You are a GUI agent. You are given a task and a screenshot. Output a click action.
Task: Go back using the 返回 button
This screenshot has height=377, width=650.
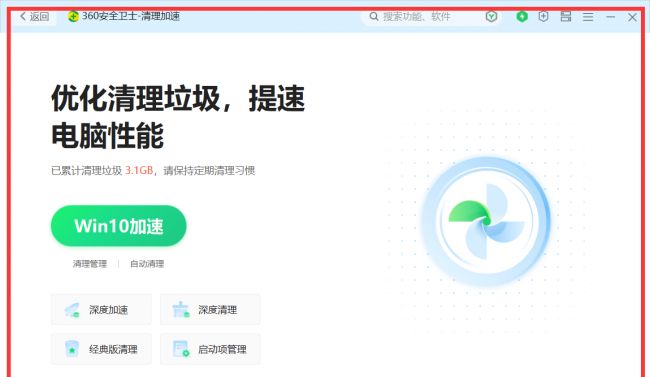[34, 17]
